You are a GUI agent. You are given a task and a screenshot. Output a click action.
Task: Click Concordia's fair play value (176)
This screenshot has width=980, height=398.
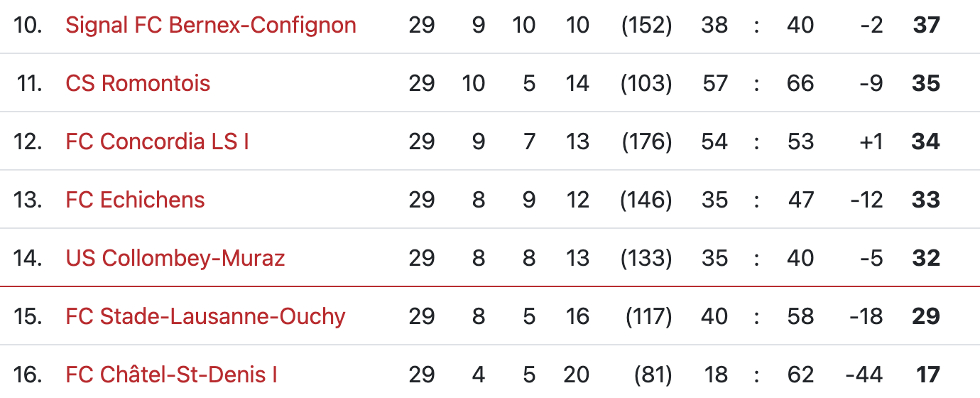point(646,142)
